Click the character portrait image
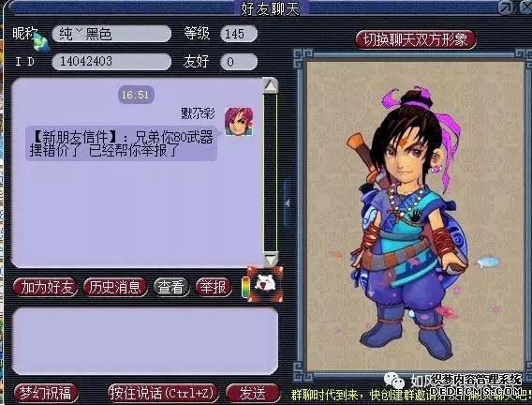532x405 pixels. (x=415, y=217)
